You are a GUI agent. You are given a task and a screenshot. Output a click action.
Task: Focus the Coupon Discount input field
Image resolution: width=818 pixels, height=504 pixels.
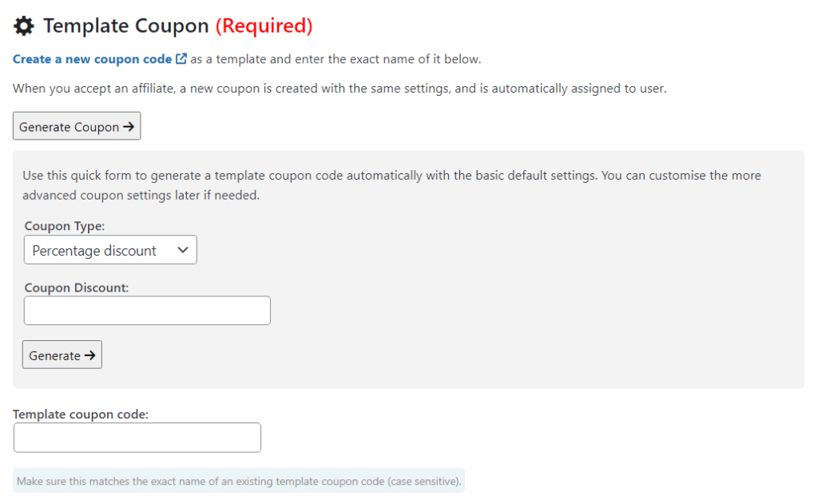pyautogui.click(x=147, y=311)
